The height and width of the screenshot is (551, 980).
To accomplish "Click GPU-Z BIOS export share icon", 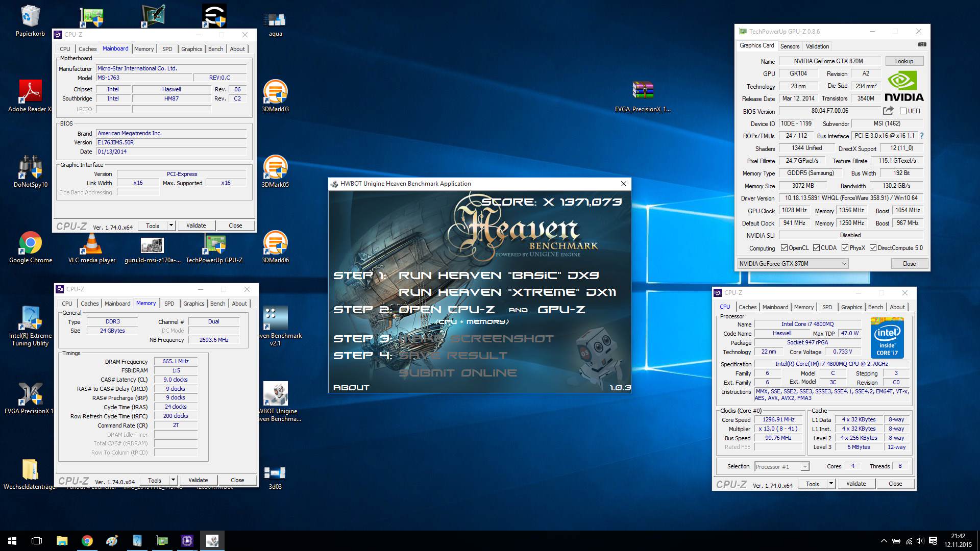I will (888, 111).
